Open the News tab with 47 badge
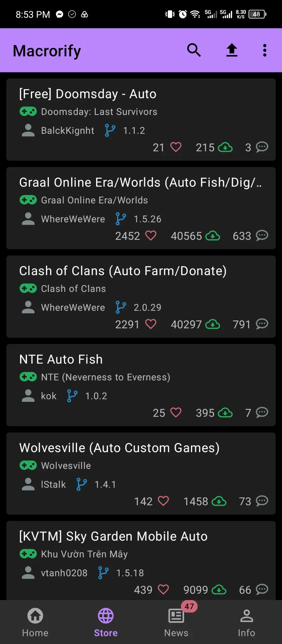Viewport: 282px width, 644px height. click(x=176, y=623)
